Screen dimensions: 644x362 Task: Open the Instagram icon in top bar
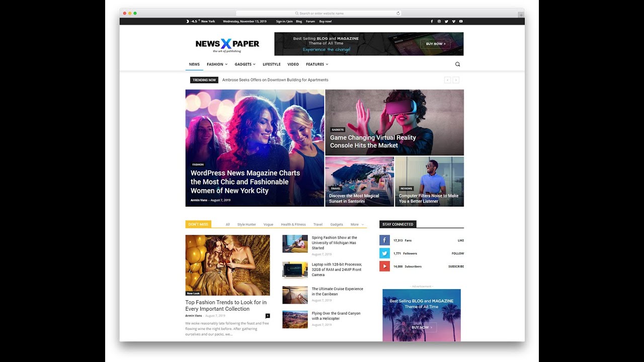tap(439, 22)
